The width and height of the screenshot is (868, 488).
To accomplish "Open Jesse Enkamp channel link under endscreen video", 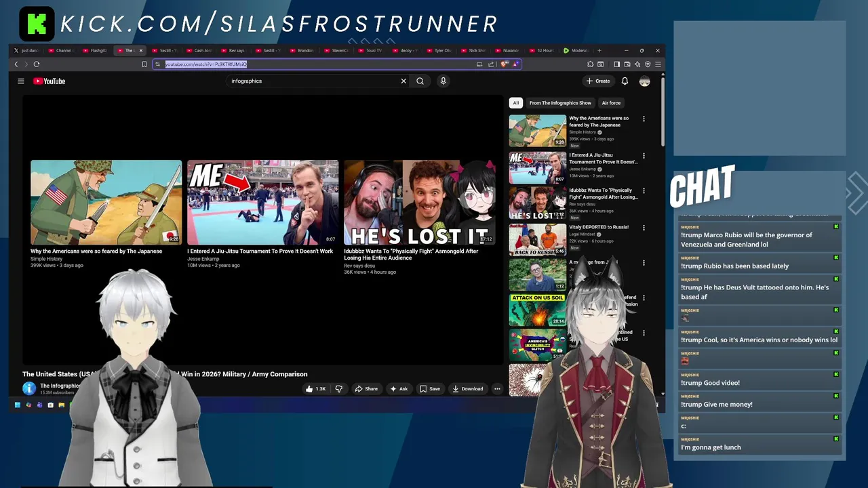I will [x=203, y=259].
